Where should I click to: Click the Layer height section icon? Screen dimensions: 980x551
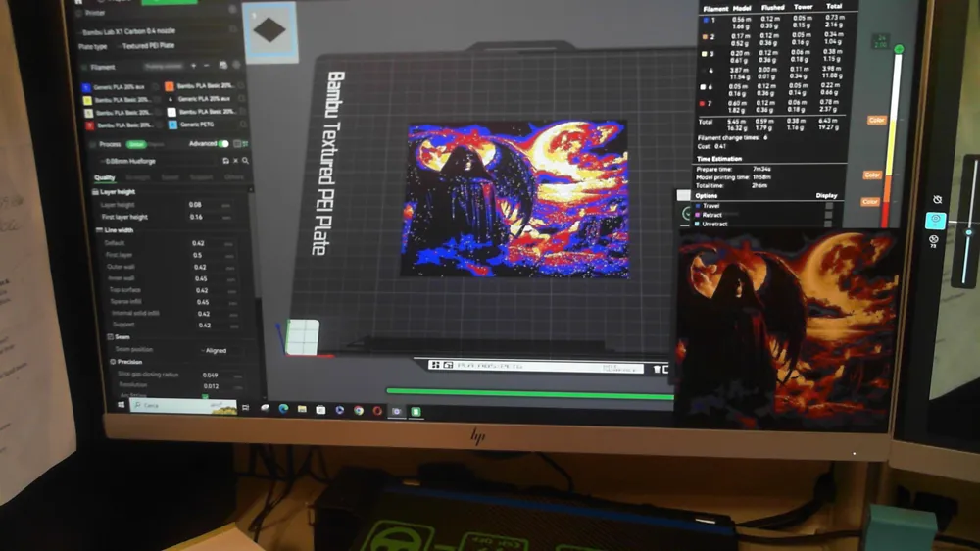coord(96,192)
